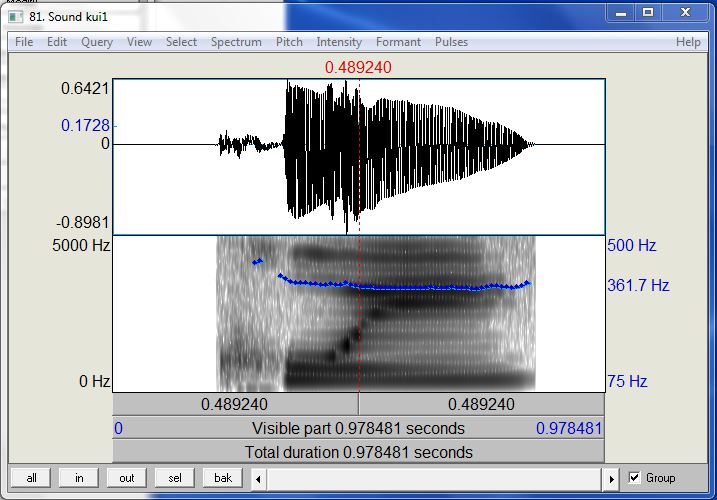This screenshot has width=717, height=500.
Task: Click the waveform display panel
Action: pyautogui.click(x=359, y=157)
